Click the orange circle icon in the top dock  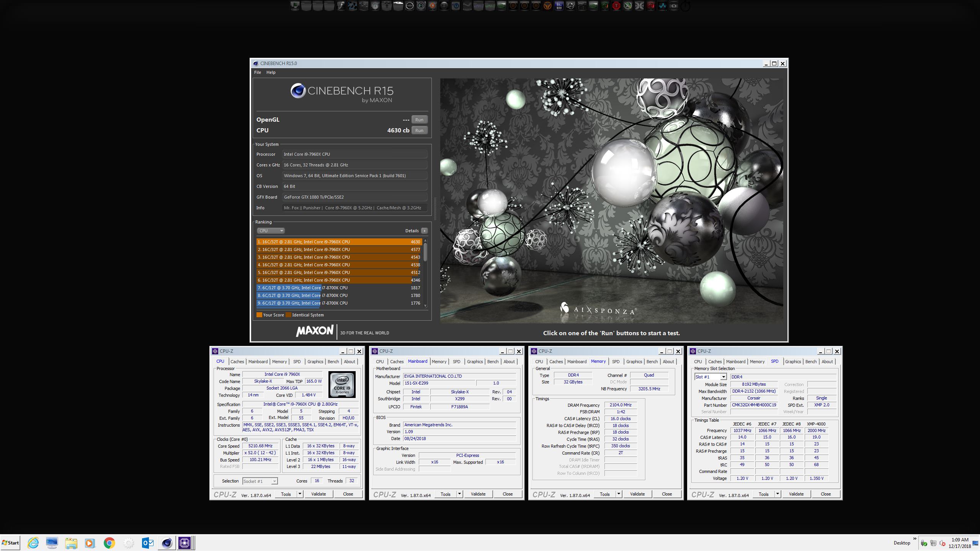[432, 6]
